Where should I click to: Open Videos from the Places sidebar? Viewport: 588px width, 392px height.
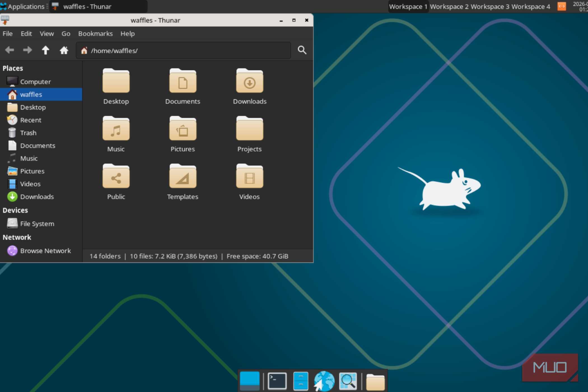coord(41,184)
